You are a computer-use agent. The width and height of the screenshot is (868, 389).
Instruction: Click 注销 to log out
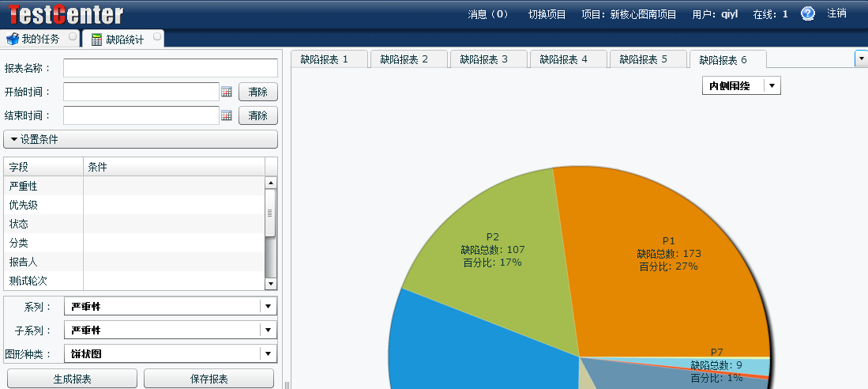point(837,14)
